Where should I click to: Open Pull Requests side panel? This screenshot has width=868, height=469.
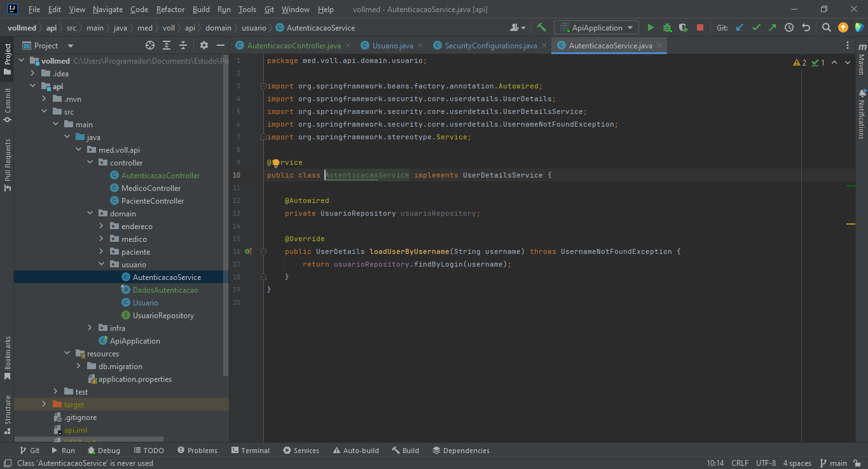8,165
